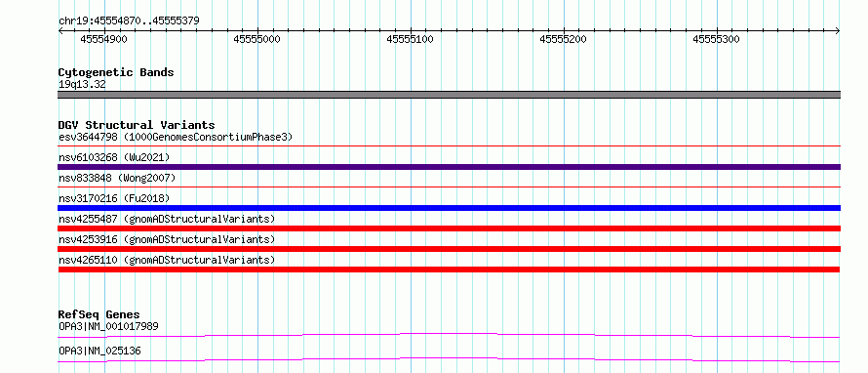This screenshot has height=373, width=868.
Task: Open variant nsv833848 (Wong2007) label
Action: (117, 178)
